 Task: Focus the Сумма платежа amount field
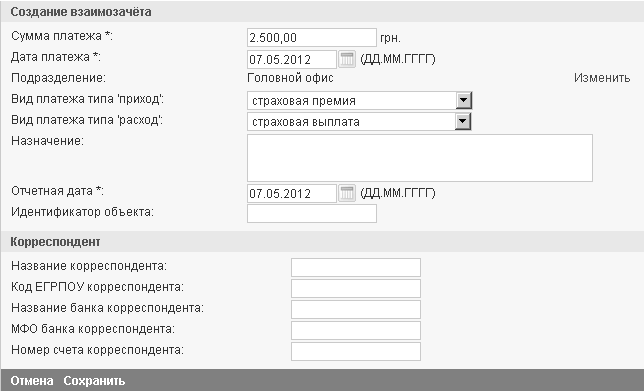pos(312,37)
